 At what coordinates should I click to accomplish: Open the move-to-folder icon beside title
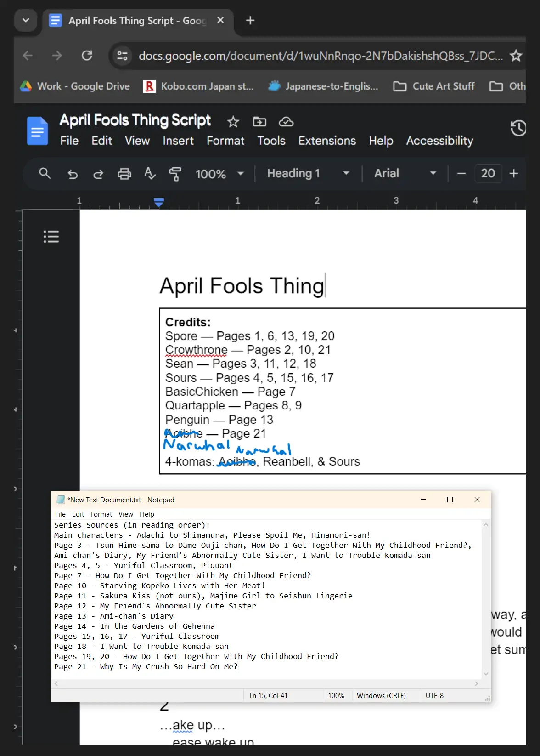[x=259, y=122]
